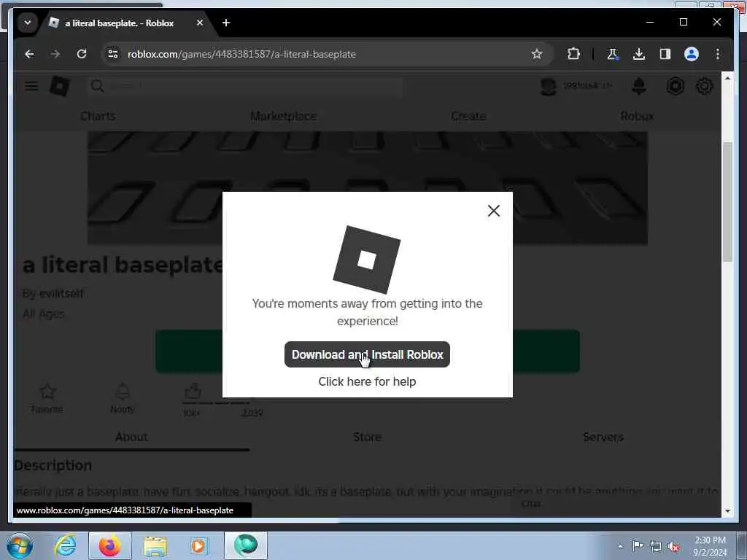Open Roblox hamburger navigation menu
The width and height of the screenshot is (747, 560).
coord(31,86)
